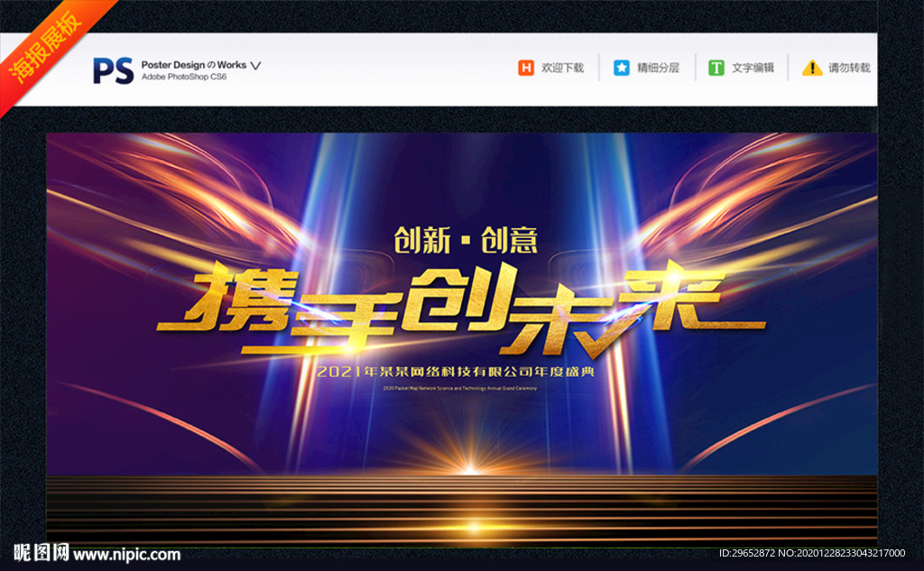Click the 欢迎下载 label
Screen dimensions: 924x571
coord(562,68)
